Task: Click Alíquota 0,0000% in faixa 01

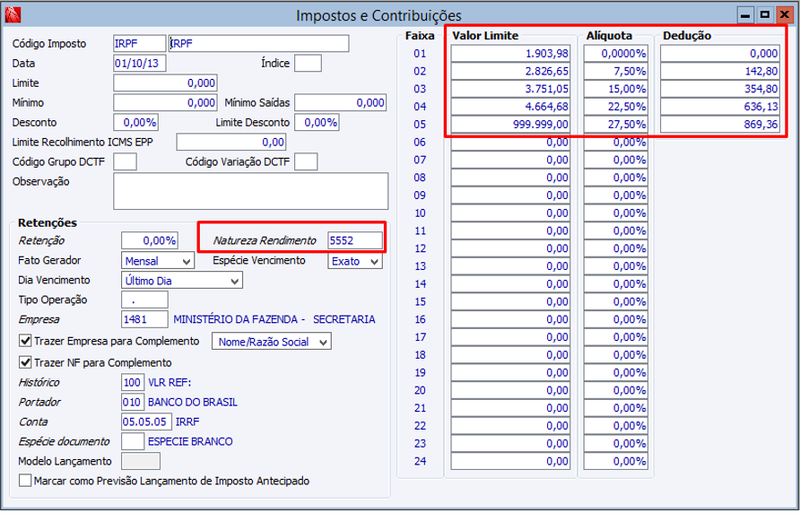Action: [x=616, y=54]
